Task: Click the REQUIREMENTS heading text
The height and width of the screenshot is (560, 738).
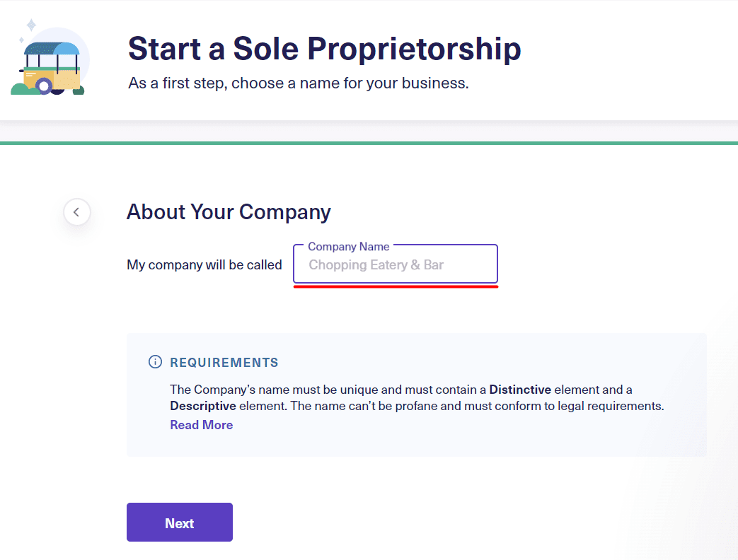Action: (x=224, y=363)
